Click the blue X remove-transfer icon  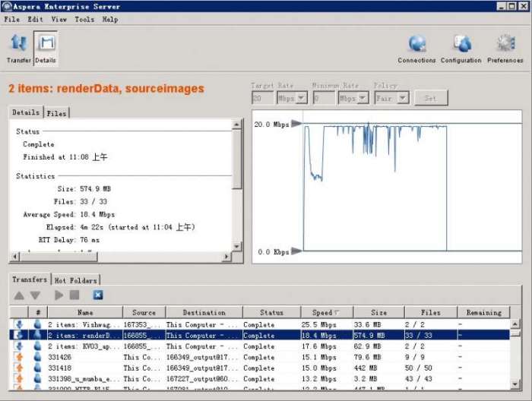point(98,295)
